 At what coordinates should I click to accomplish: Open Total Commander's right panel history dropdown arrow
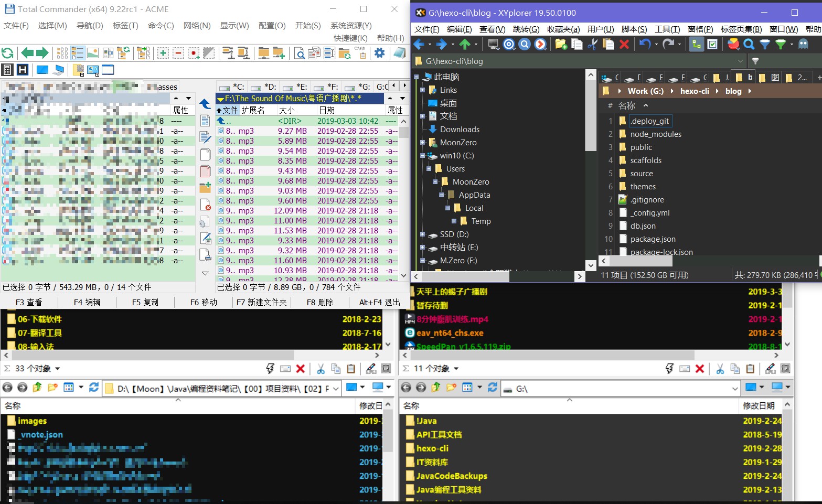pos(402,99)
